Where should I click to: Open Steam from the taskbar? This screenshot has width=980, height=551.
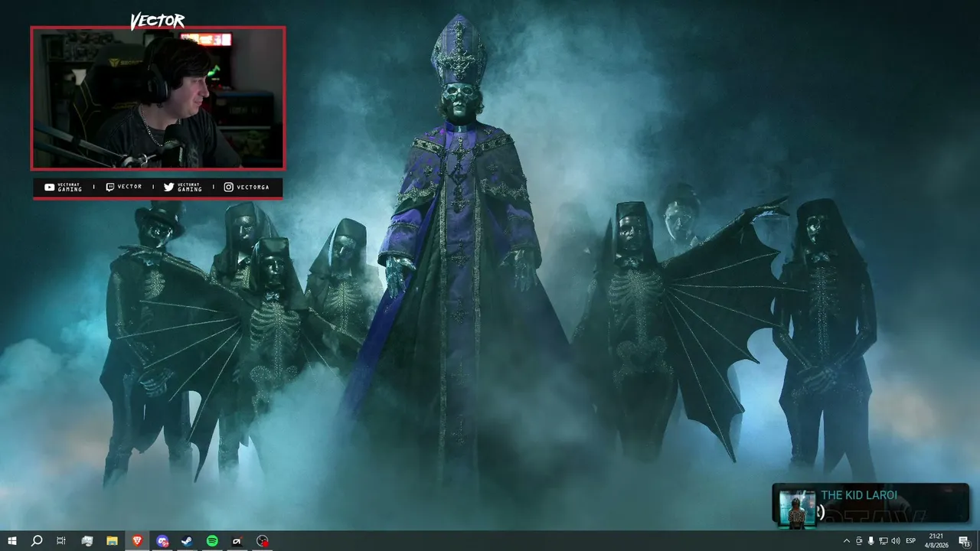187,541
